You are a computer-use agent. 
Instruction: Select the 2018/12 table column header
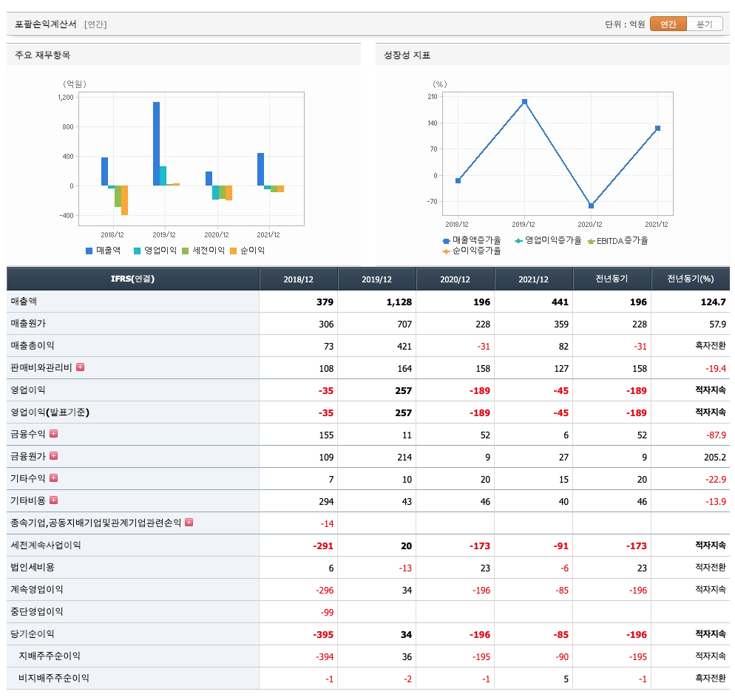(x=298, y=279)
